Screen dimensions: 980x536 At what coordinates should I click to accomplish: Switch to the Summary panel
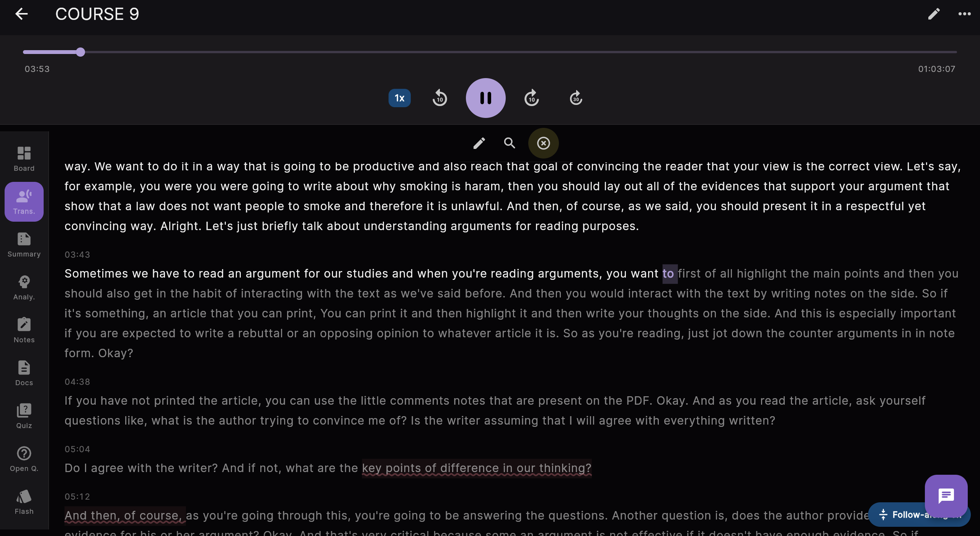[24, 244]
